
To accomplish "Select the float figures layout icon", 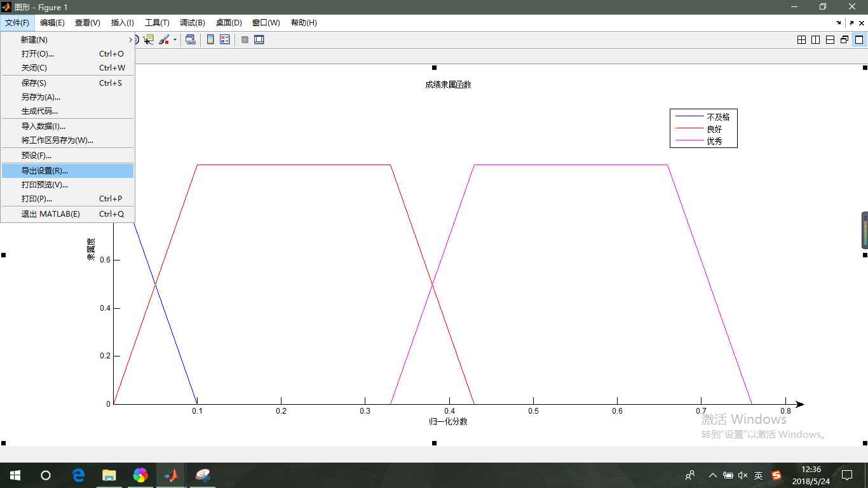I will tap(844, 39).
